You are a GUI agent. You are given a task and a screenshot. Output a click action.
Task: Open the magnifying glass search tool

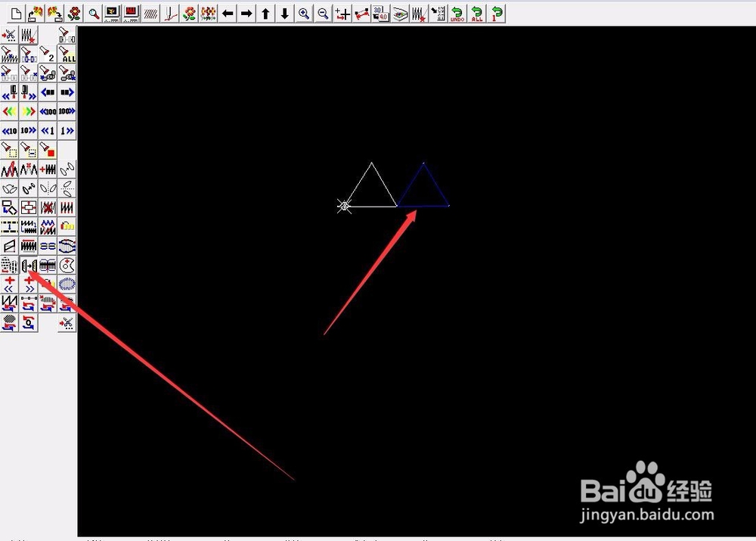coord(93,14)
